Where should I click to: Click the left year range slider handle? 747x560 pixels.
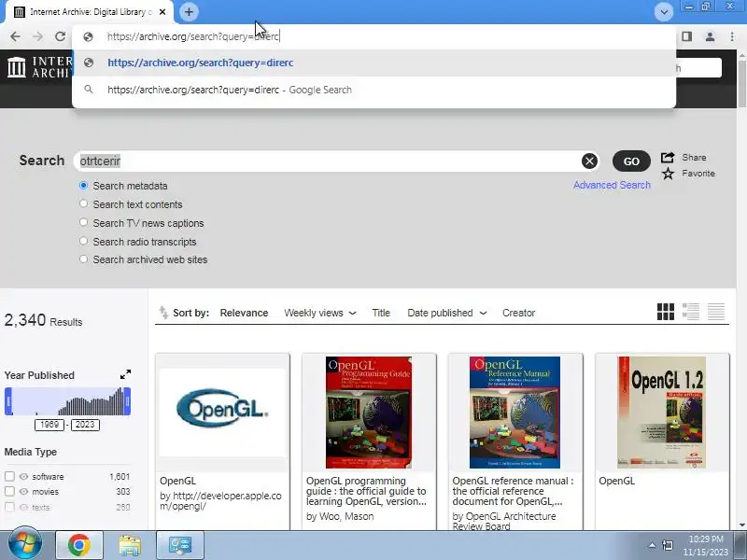point(8,401)
